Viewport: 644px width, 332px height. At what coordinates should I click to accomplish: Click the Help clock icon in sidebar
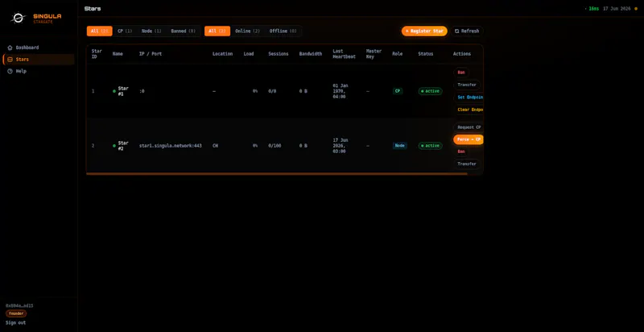pos(10,71)
